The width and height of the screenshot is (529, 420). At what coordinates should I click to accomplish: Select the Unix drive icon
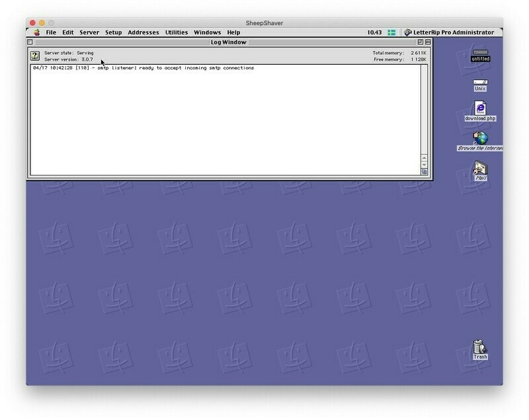pyautogui.click(x=480, y=83)
